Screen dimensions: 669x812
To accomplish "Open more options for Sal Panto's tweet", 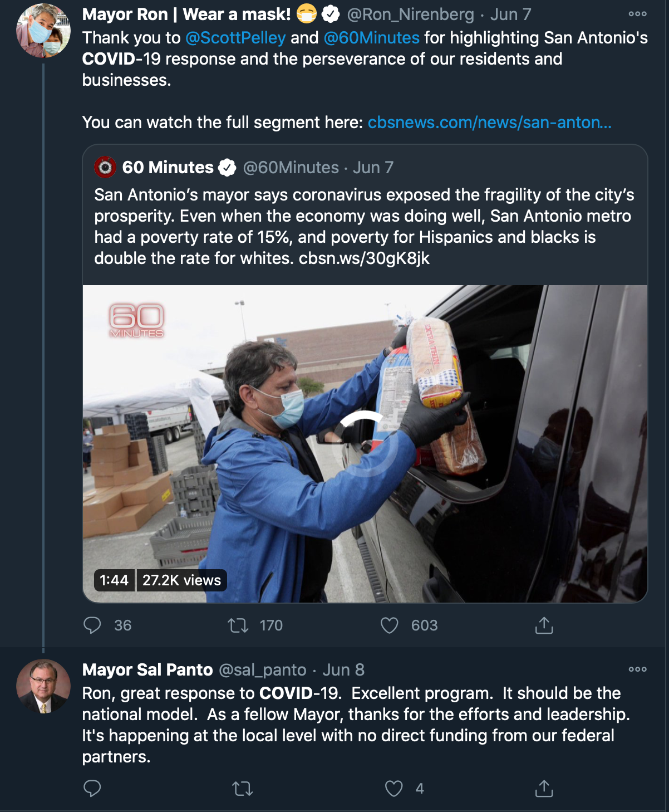I will pyautogui.click(x=637, y=669).
